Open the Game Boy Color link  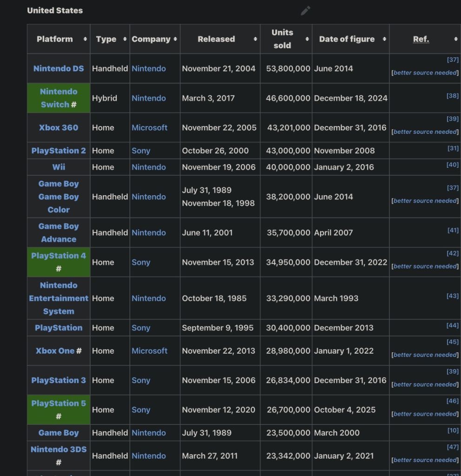tap(59, 203)
